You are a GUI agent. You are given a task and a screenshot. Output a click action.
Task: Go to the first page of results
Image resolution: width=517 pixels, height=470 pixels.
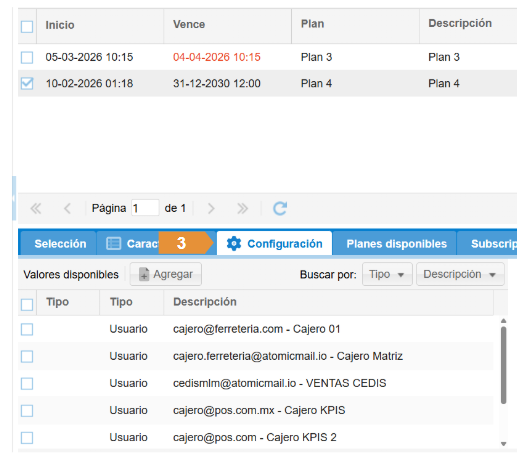pos(36,209)
